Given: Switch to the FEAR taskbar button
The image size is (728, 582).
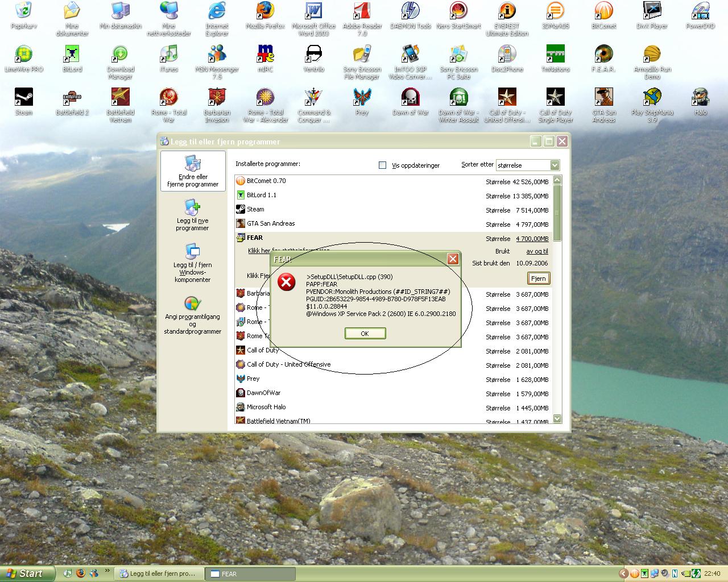Looking at the screenshot, I should pyautogui.click(x=251, y=573).
